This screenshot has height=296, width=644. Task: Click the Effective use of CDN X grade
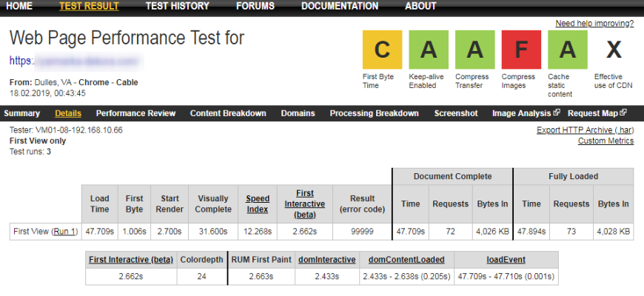(x=614, y=50)
